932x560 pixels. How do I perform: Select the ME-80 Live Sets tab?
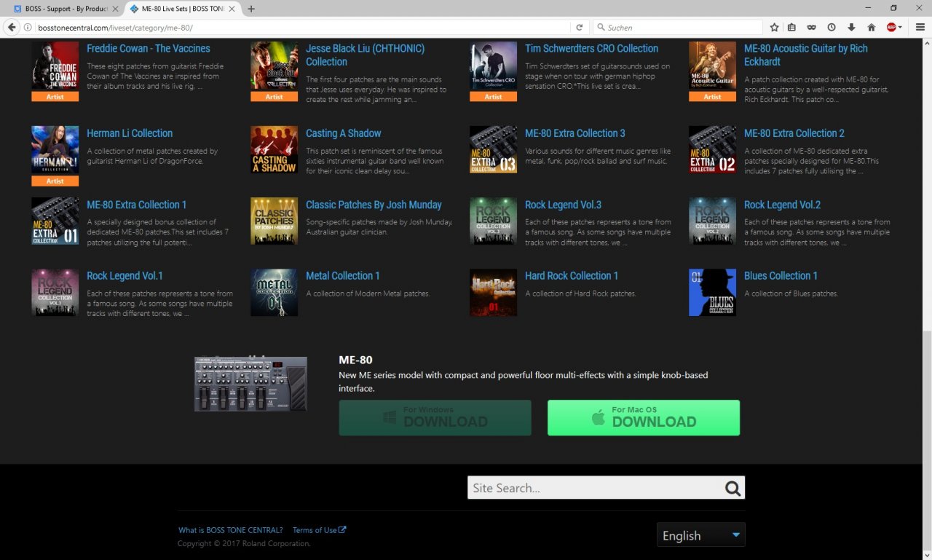[183, 9]
